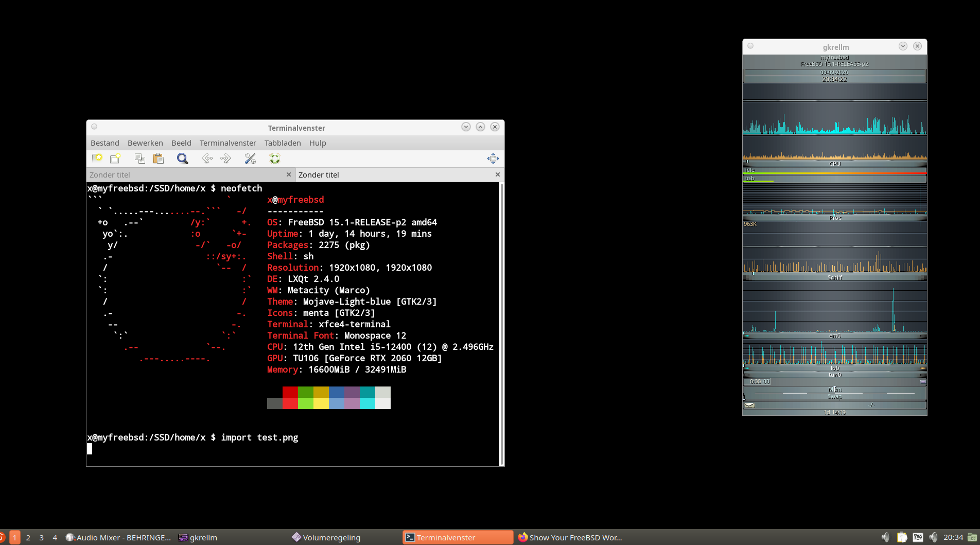Click the Copy icon in terminal toolbar
The image size is (980, 545).
click(x=139, y=159)
